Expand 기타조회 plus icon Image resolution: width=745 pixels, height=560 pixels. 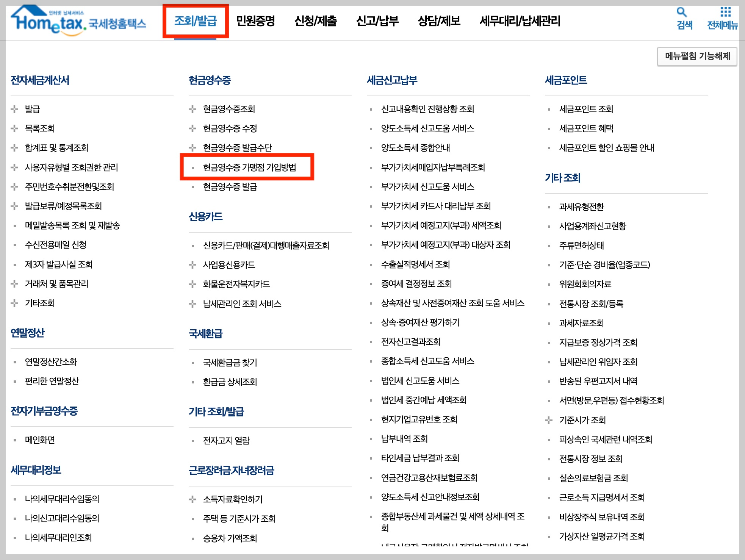click(x=14, y=303)
